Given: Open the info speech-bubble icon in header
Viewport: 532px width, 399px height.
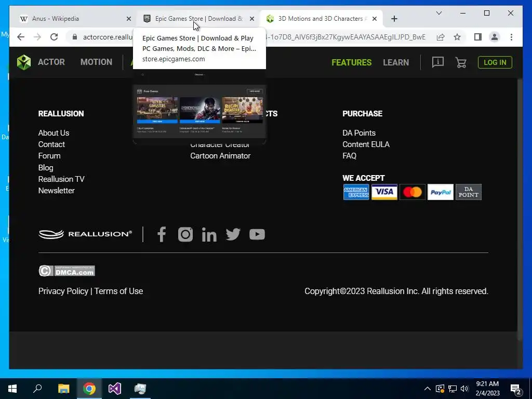Looking at the screenshot, I should coord(437,62).
